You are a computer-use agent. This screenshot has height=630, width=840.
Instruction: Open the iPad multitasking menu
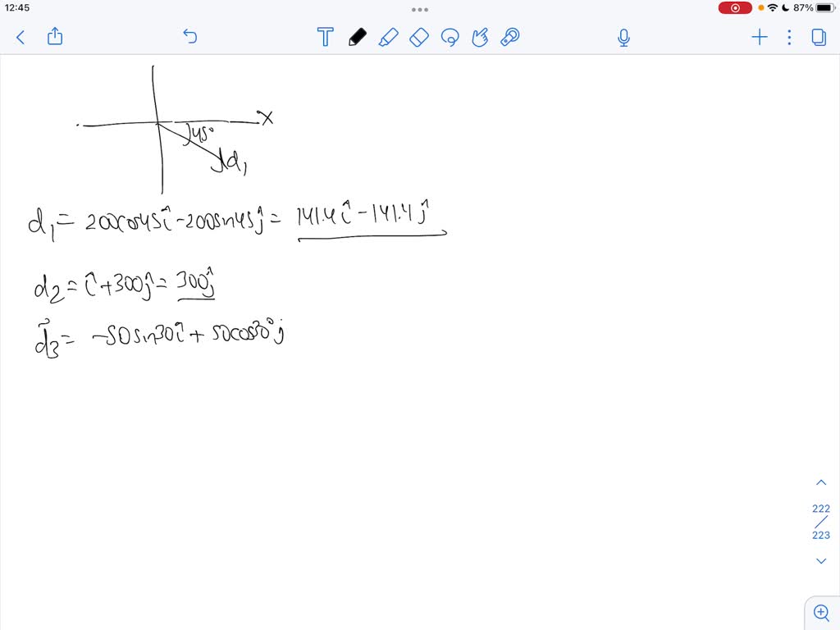tap(419, 9)
